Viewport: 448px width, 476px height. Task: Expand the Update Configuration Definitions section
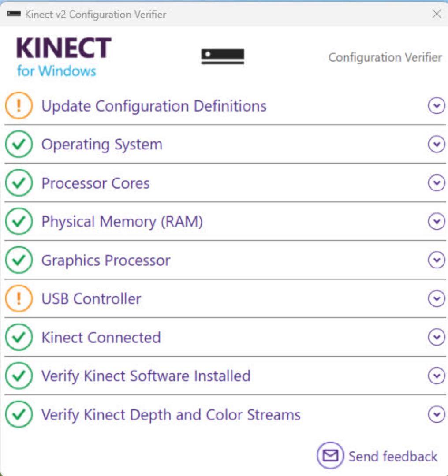click(436, 105)
